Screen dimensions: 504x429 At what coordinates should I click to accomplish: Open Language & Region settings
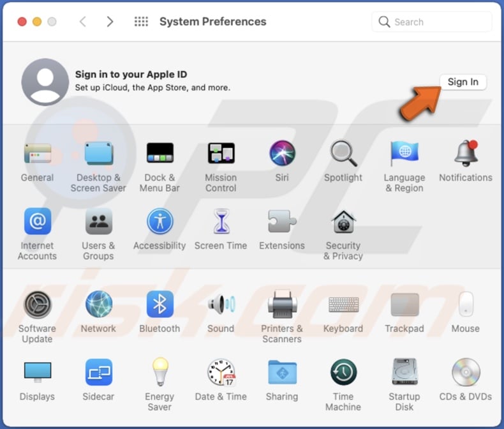click(404, 153)
